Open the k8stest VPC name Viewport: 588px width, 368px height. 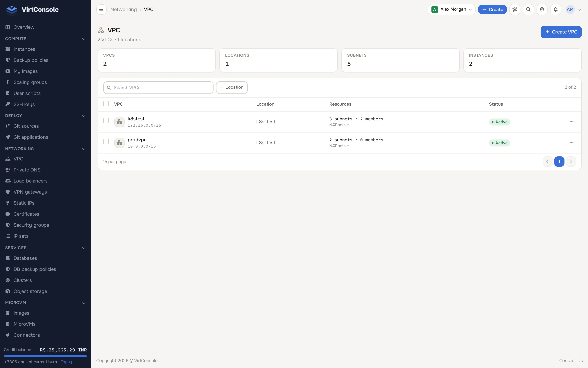pyautogui.click(x=136, y=119)
